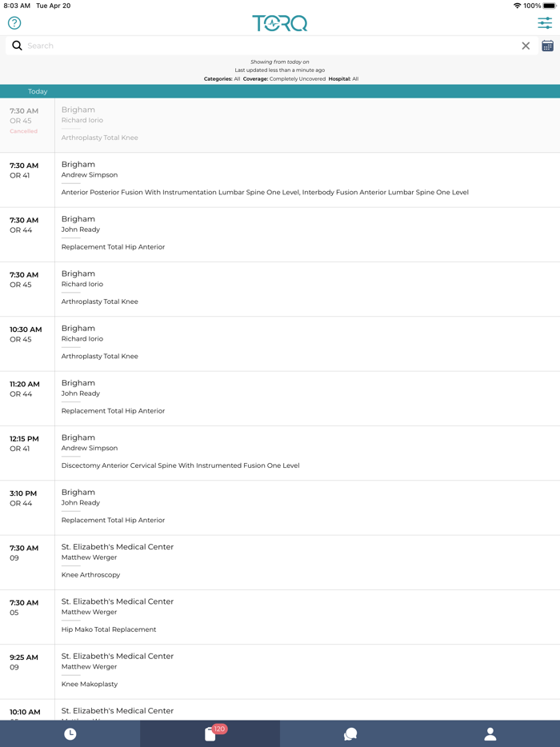Open the user profile tab

point(490,733)
